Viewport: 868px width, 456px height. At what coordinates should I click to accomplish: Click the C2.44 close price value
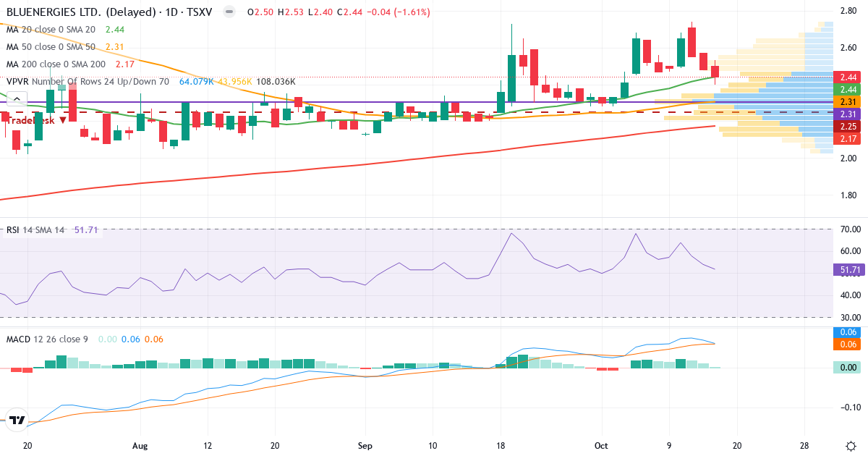(349, 12)
